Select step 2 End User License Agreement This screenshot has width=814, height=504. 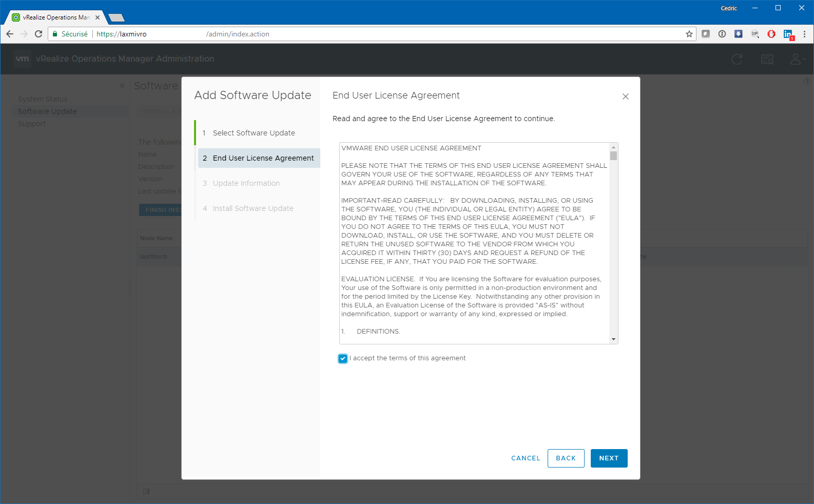(259, 158)
